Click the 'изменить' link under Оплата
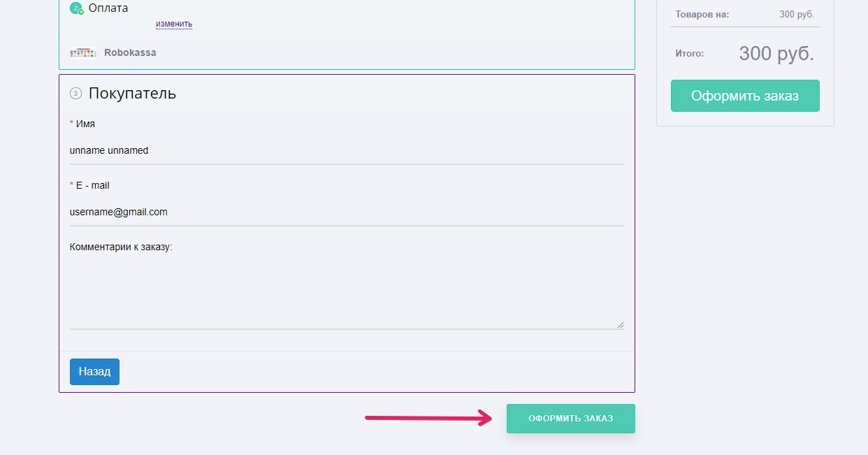Screen dimensions: 868x455 coord(174,24)
